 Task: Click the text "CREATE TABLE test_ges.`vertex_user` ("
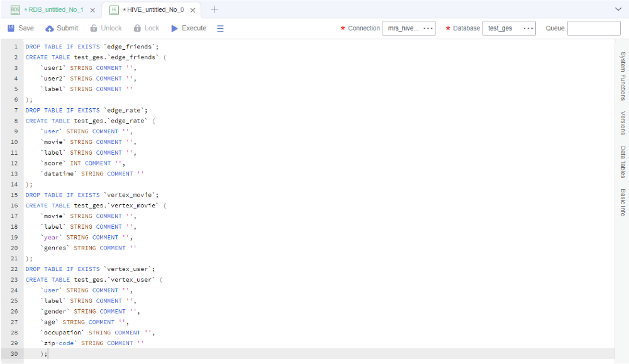tap(94, 280)
